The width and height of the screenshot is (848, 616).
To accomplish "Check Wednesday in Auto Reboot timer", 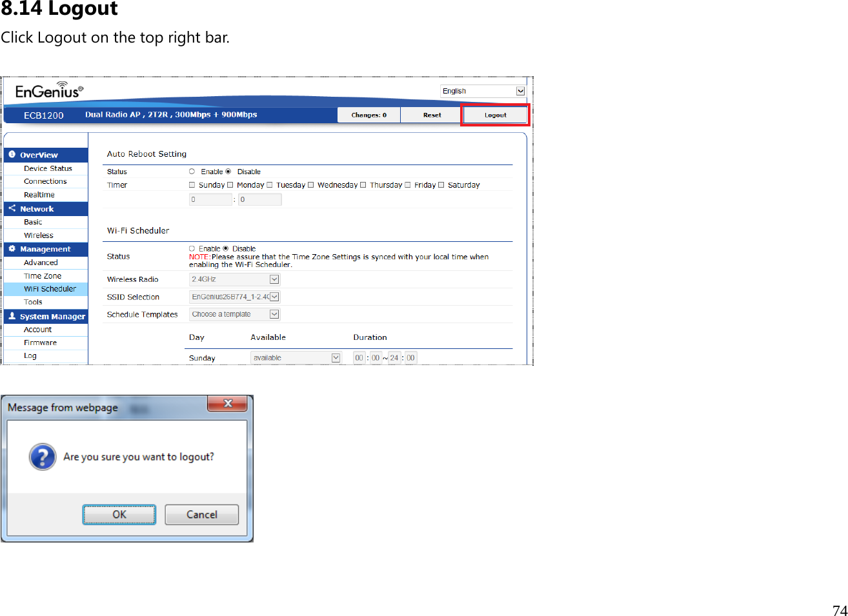I will click(310, 185).
